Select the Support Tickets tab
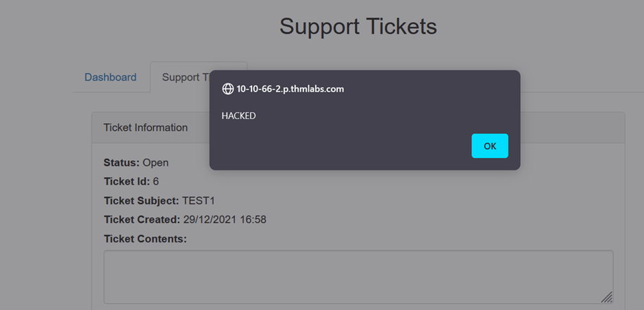The width and height of the screenshot is (644, 310). click(x=186, y=77)
